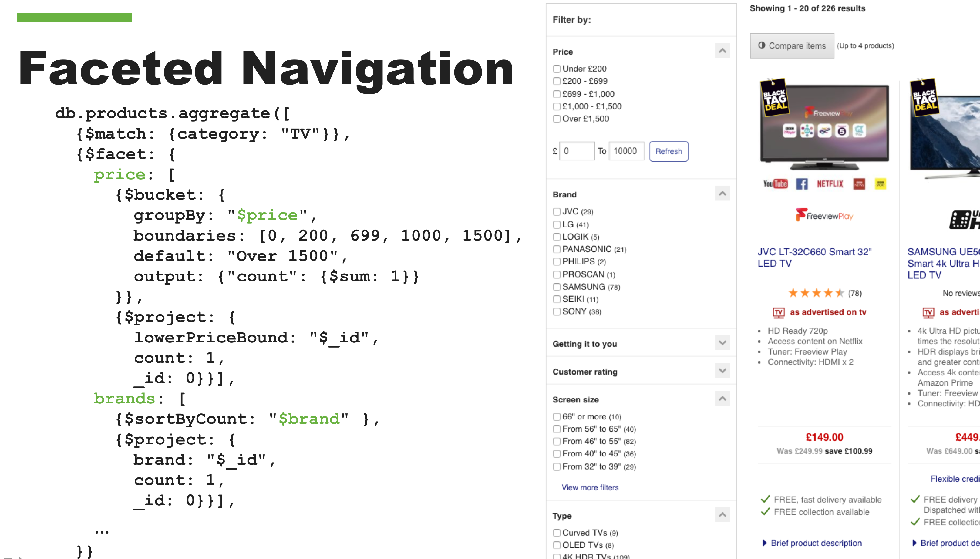
Task: Select From 56" to 65" screen size
Action: point(557,429)
